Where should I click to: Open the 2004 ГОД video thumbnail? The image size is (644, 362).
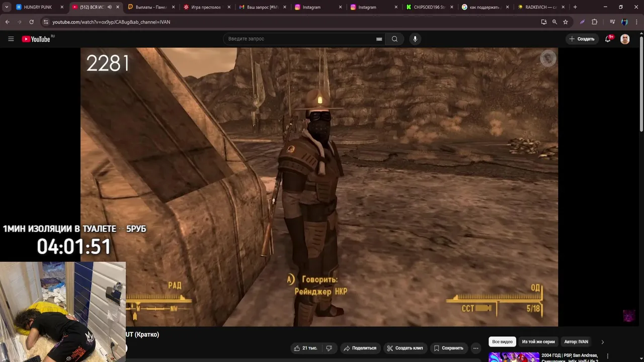(x=514, y=357)
